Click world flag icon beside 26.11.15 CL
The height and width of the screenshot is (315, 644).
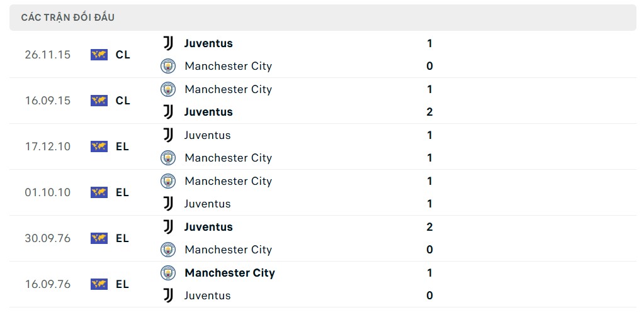99,55
